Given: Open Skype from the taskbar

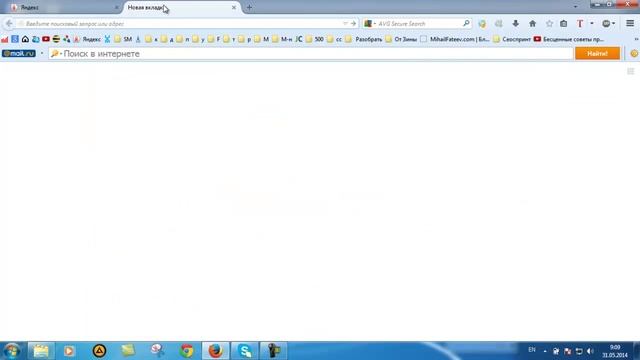Looking at the screenshot, I should pyautogui.click(x=244, y=351).
